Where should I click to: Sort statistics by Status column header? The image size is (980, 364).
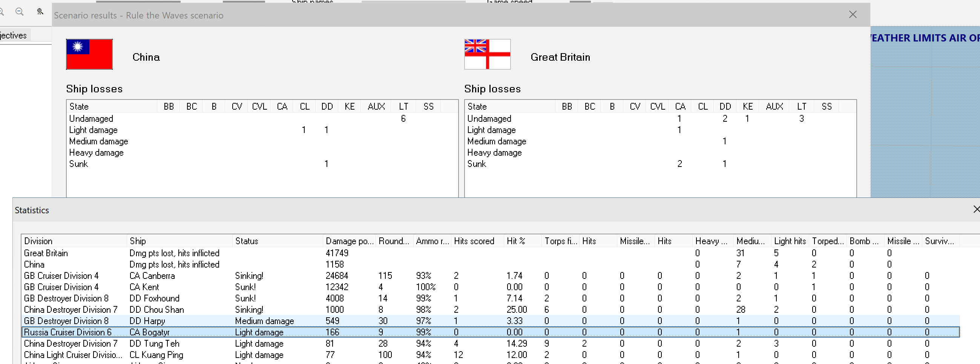tap(247, 241)
